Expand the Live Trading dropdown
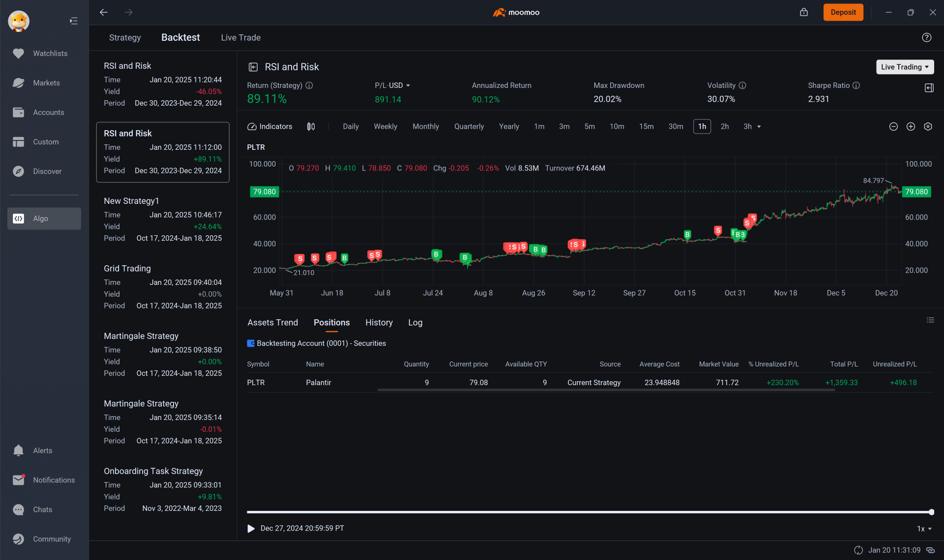944x560 pixels. point(905,67)
